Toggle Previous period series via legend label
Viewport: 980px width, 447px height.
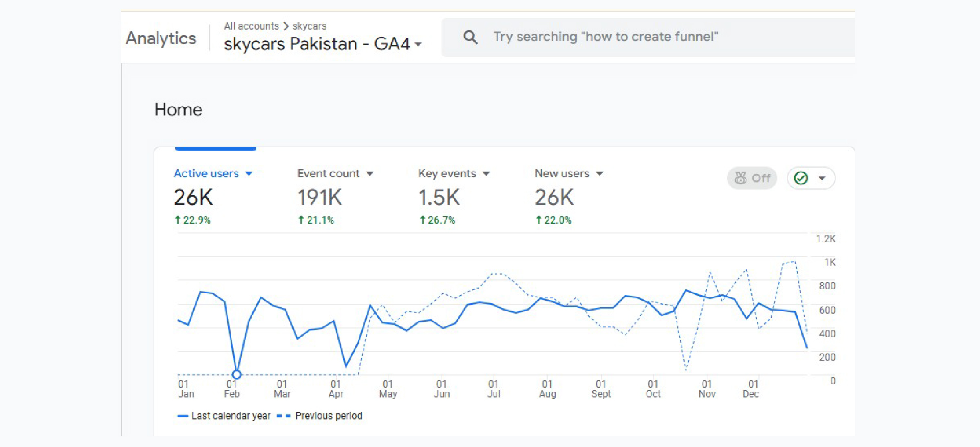point(328,416)
